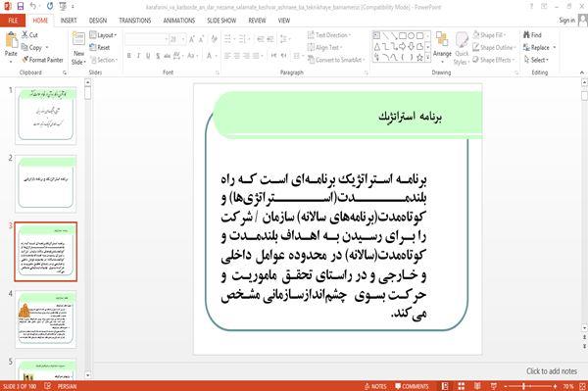
Task: Click Convert to SmartArt
Action: tap(336, 60)
